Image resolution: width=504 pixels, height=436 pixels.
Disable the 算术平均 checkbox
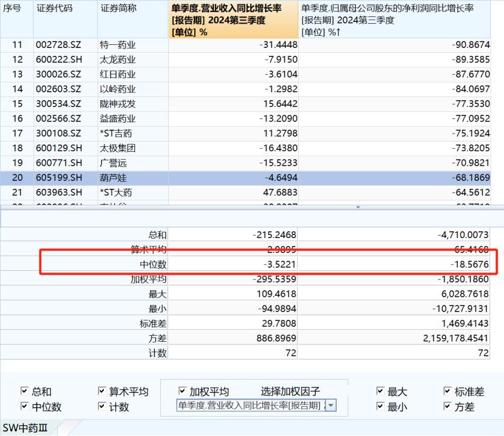[x=101, y=391]
